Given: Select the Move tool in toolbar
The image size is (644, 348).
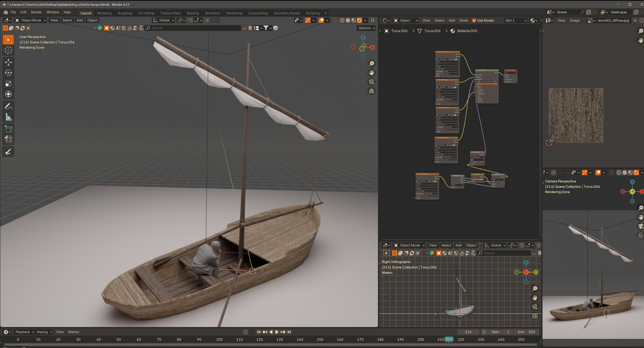Looking at the screenshot, I should point(8,62).
